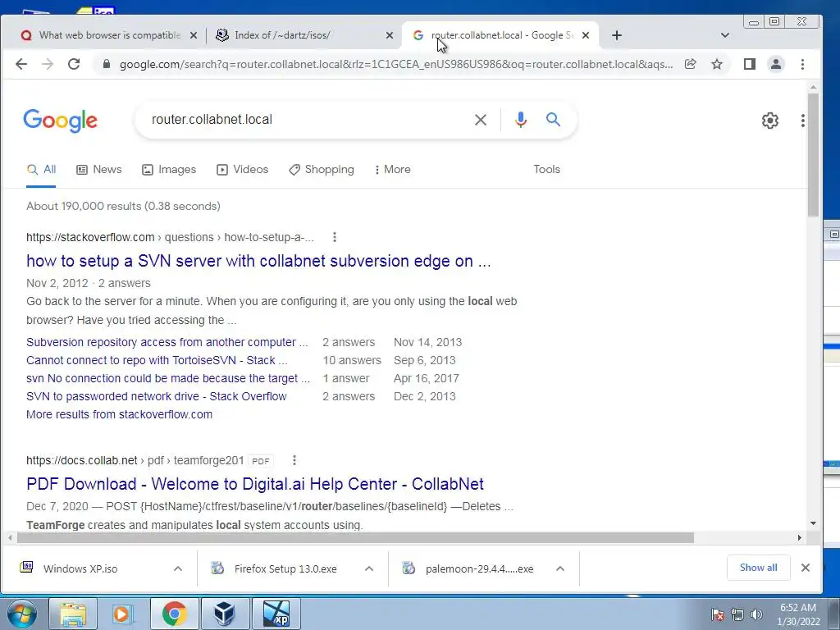
Task: Click right arrow of horizontal scrollbar
Action: (x=799, y=537)
